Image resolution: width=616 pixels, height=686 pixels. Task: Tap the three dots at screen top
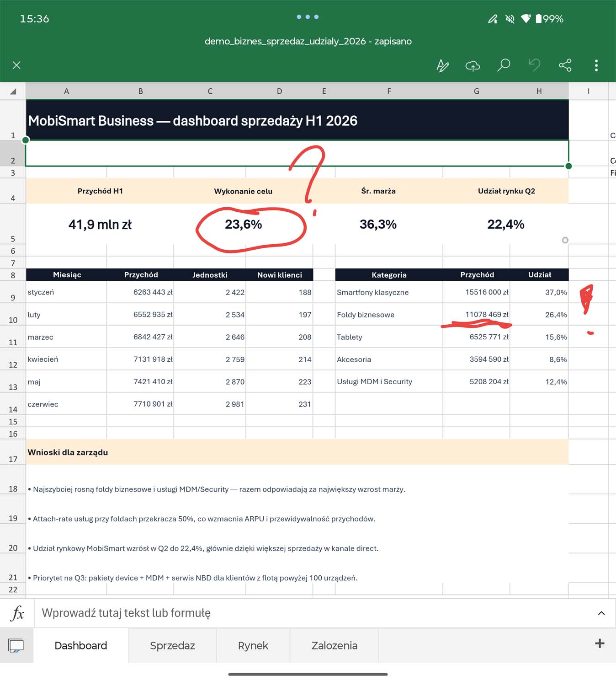(308, 17)
